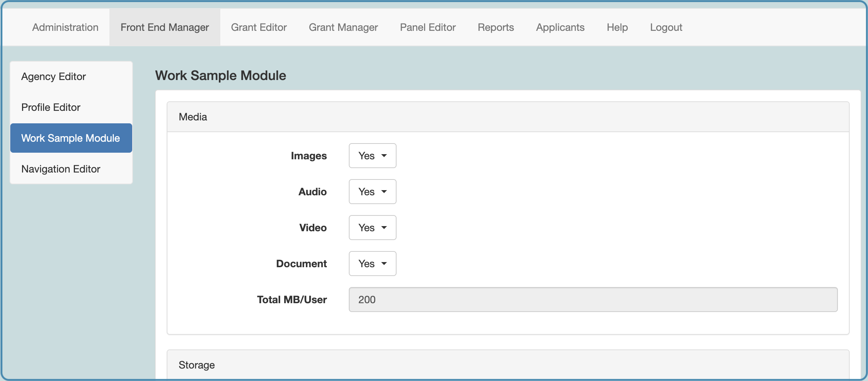Click the Work Sample Module page heading
This screenshot has height=381, width=868.
(221, 75)
